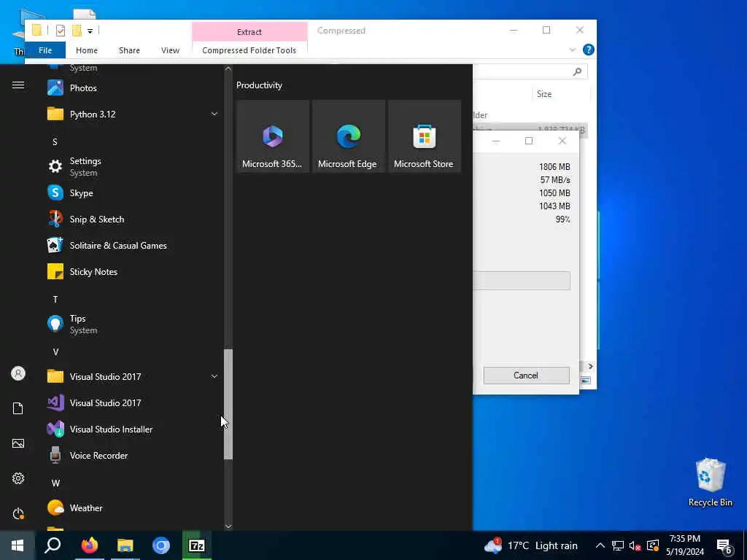The width and height of the screenshot is (747, 560).
Task: Sort by the Size column header
Action: click(544, 94)
